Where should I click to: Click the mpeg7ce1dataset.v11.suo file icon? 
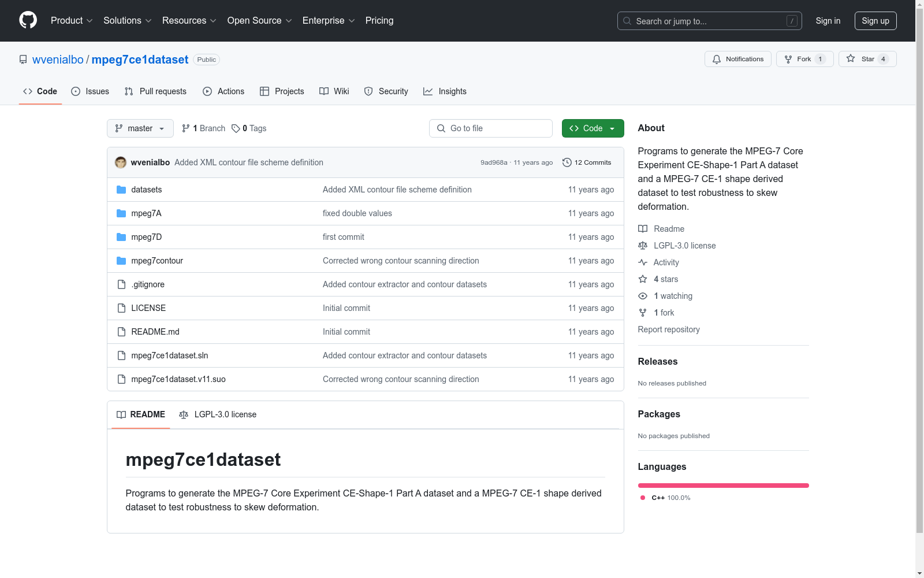pos(121,379)
